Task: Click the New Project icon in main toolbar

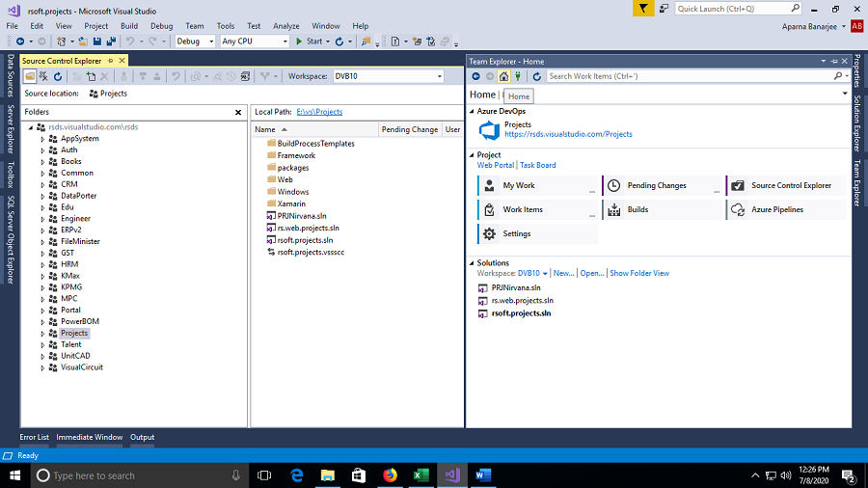Action: click(62, 41)
